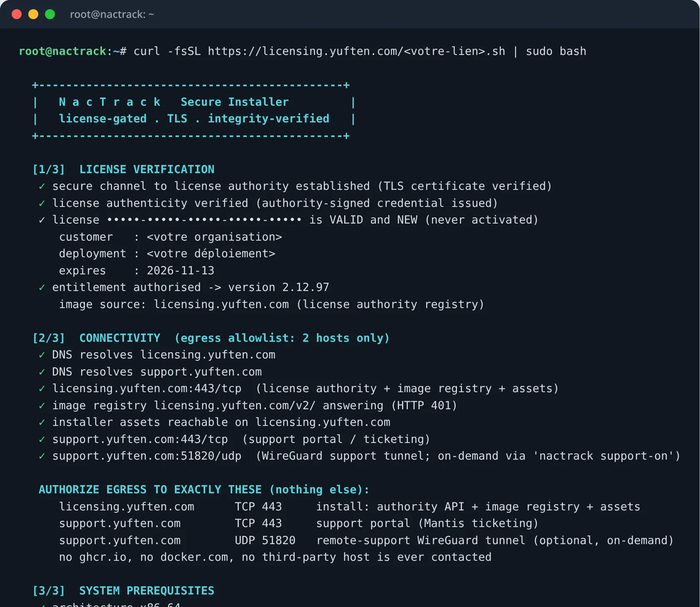This screenshot has width=700, height=607.
Task: Click the 'license-gated . TLS . integrity-verified' banner line
Action: pyautogui.click(x=194, y=119)
